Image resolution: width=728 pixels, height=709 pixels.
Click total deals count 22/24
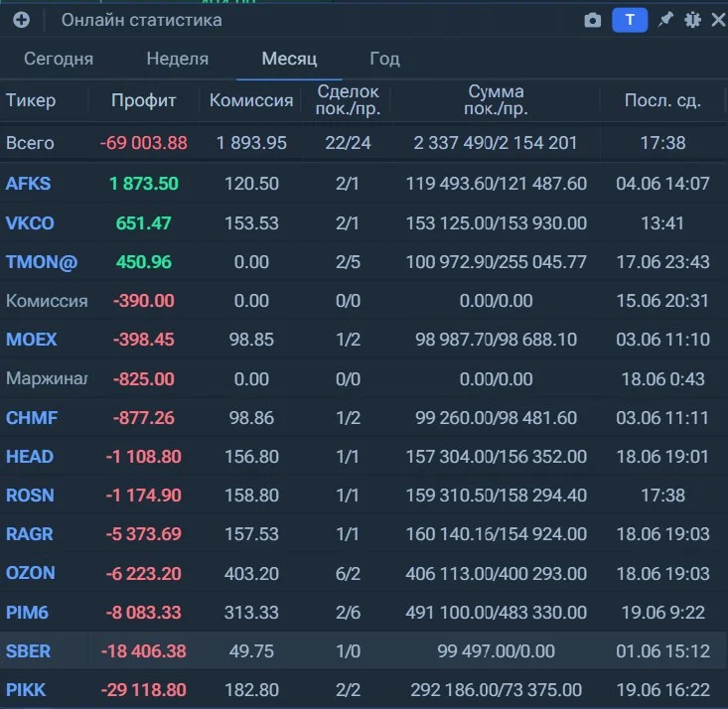pos(348,143)
